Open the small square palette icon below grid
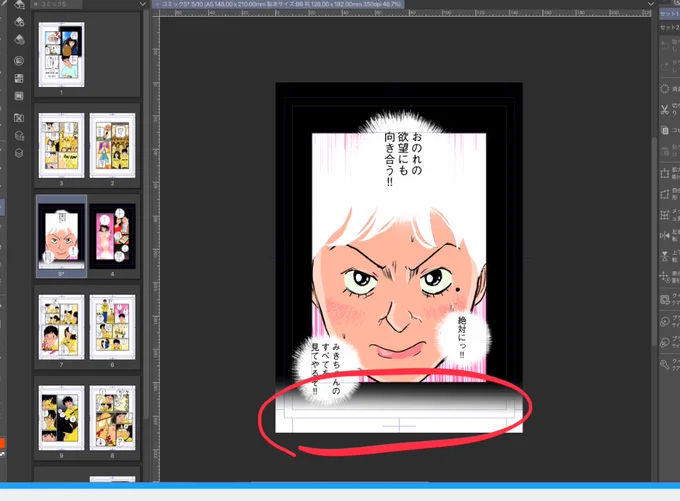 pyautogui.click(x=19, y=96)
